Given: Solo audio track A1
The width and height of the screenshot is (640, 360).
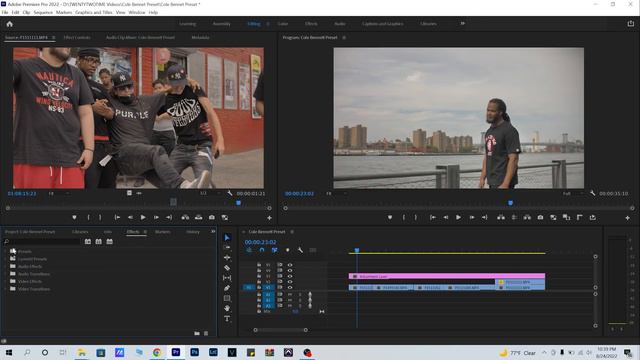Looking at the screenshot, I should [x=300, y=294].
